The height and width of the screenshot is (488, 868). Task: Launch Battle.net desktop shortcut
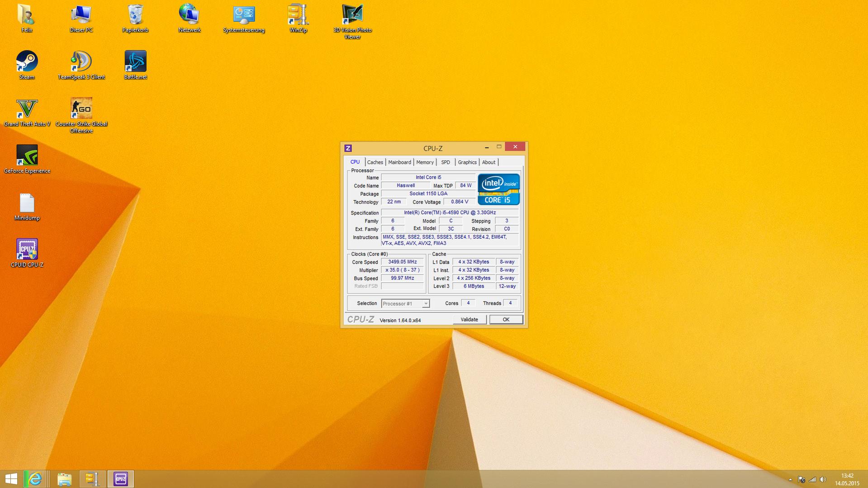tap(135, 65)
